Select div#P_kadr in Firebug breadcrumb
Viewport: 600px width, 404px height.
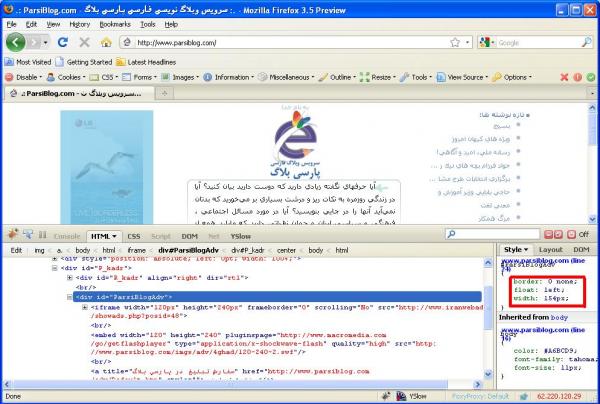click(x=248, y=250)
